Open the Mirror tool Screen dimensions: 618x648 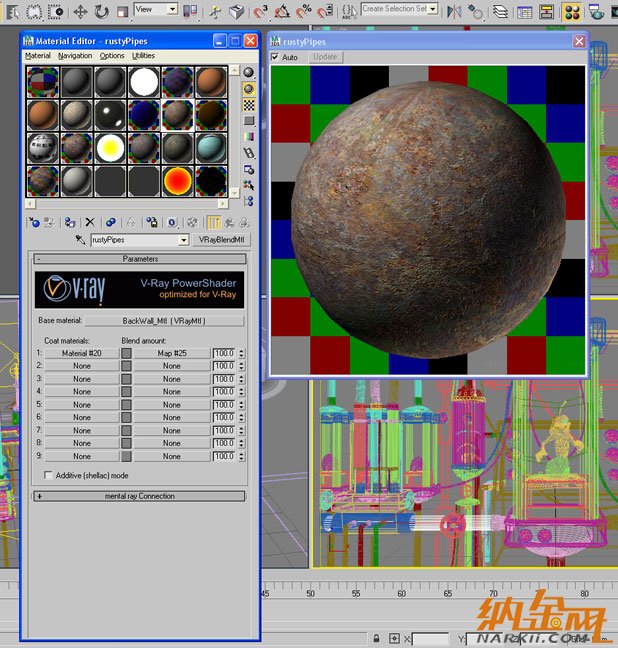(454, 11)
